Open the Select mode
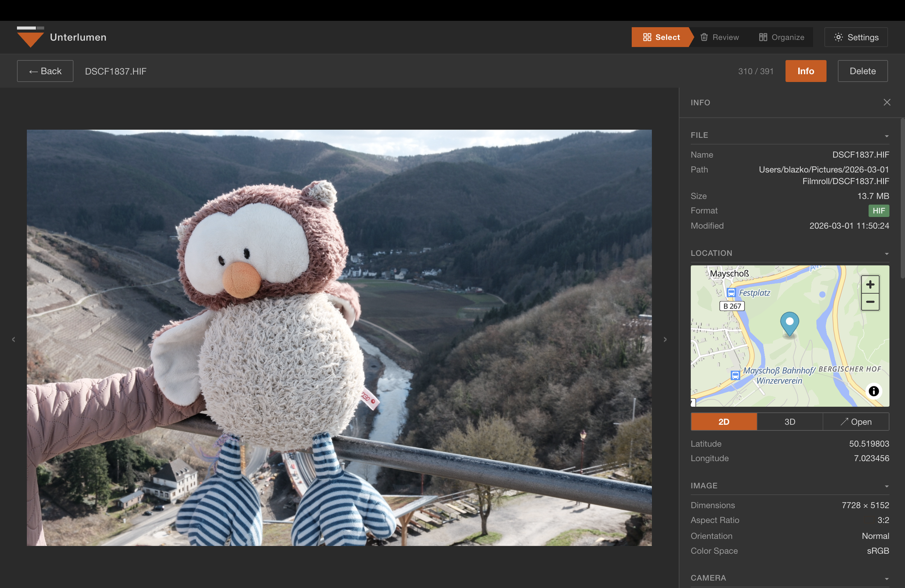 662,37
